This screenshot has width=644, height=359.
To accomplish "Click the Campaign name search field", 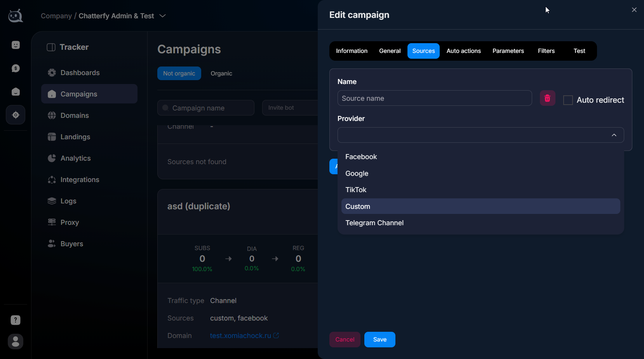I will (x=206, y=108).
